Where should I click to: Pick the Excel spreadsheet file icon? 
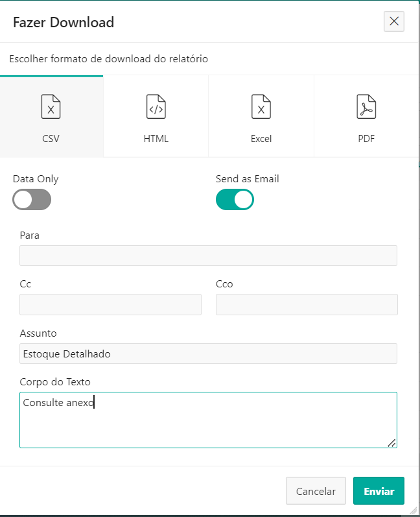(261, 107)
